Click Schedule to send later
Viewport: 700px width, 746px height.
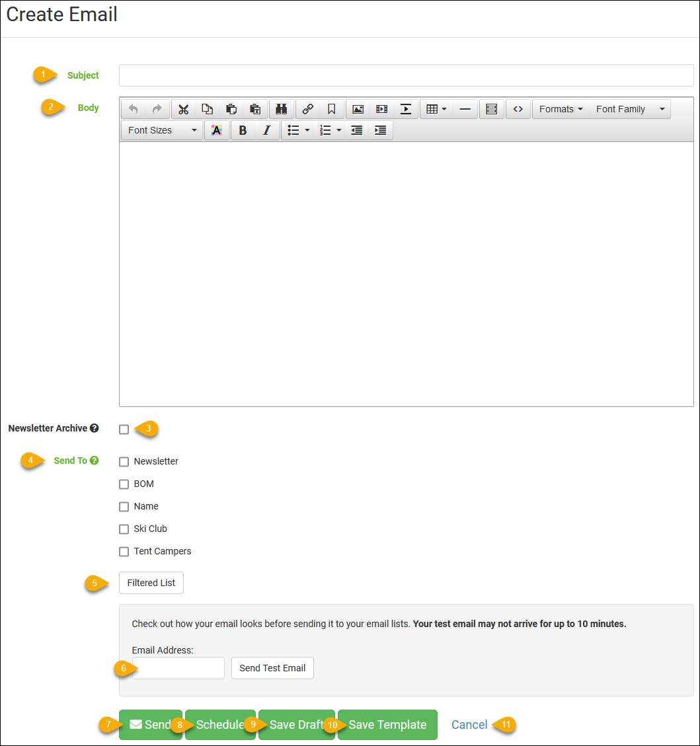[x=220, y=725]
